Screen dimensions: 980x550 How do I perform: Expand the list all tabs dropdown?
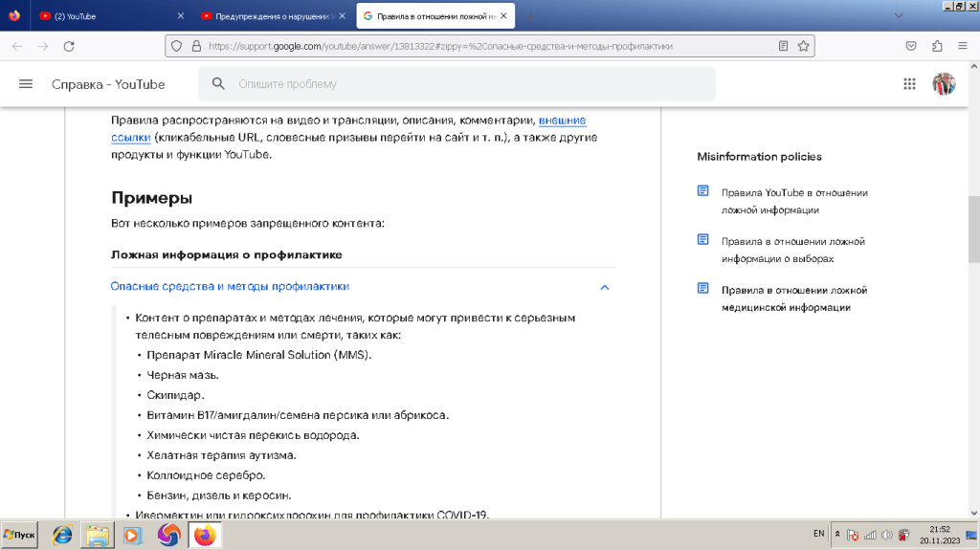tap(898, 16)
